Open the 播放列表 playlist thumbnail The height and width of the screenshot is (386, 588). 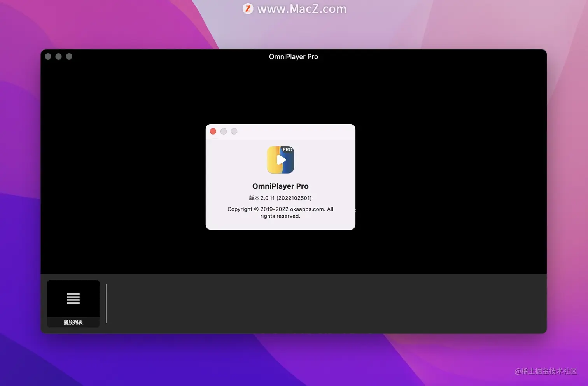pos(73,304)
